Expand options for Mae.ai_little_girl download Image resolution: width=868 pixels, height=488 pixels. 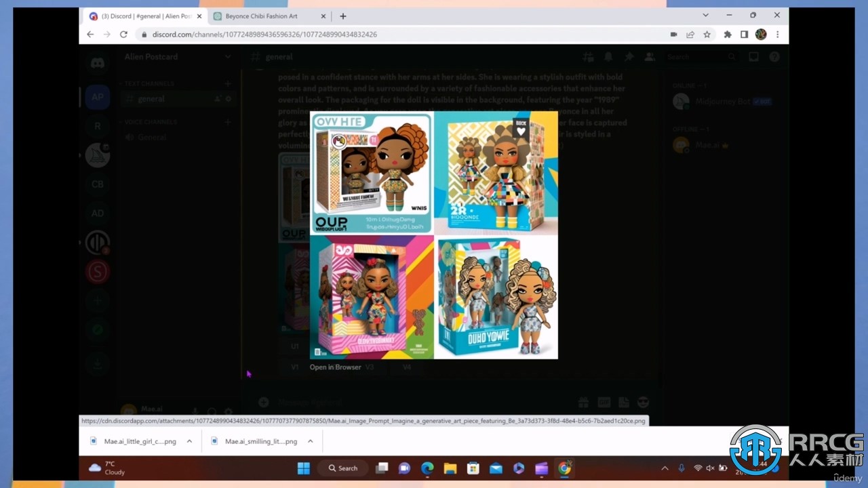pos(189,441)
